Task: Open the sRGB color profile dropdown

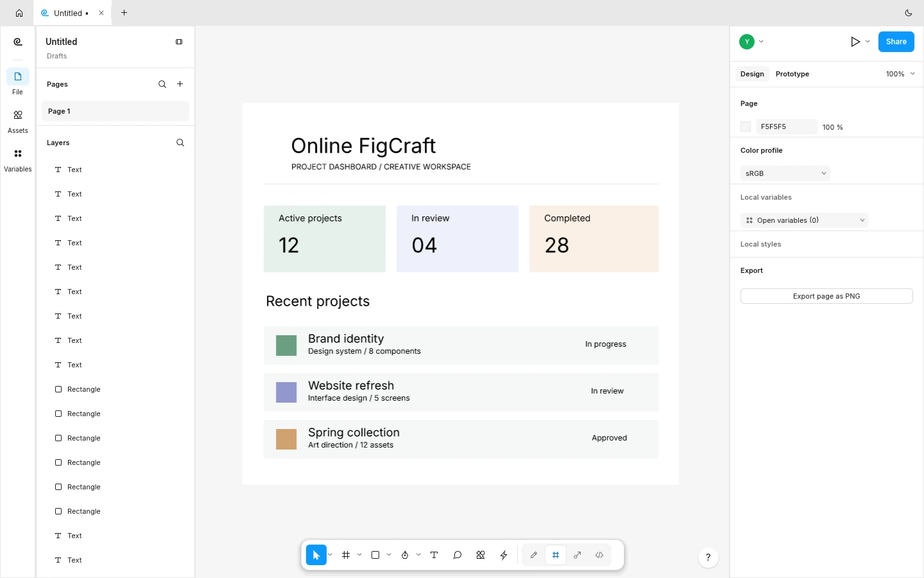Action: 785,173
